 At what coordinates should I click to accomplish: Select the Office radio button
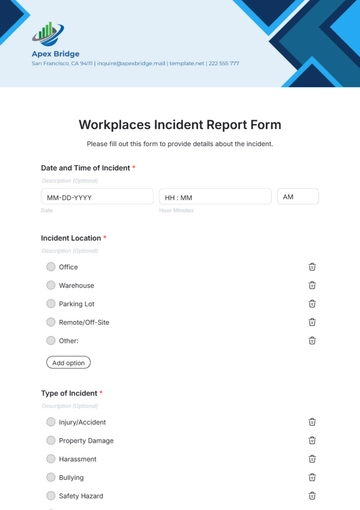click(x=51, y=267)
